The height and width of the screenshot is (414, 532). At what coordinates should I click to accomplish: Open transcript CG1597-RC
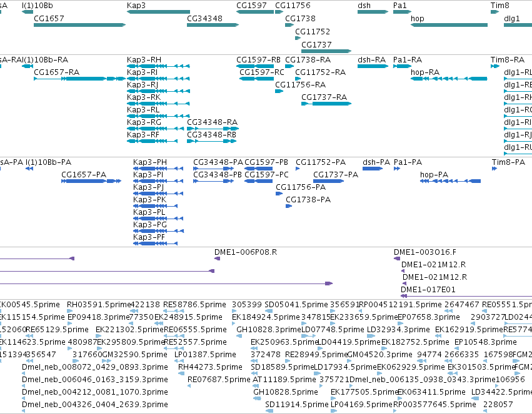262,72
